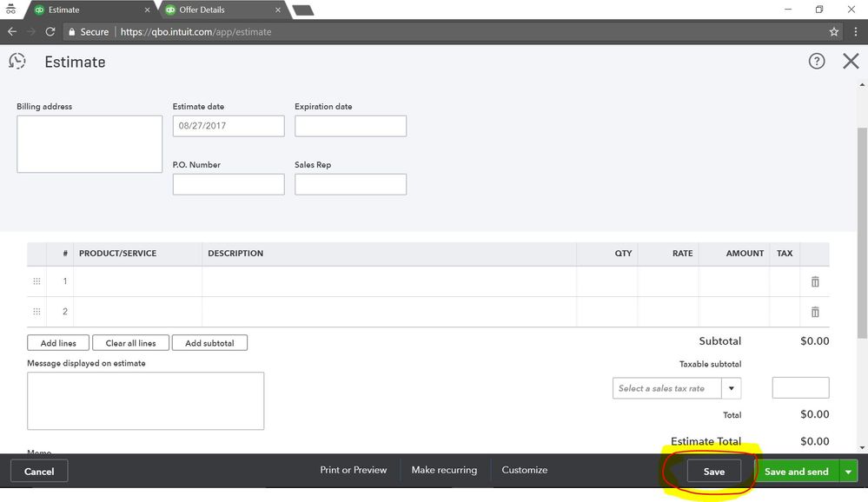Click the Estimate date field

(x=228, y=125)
